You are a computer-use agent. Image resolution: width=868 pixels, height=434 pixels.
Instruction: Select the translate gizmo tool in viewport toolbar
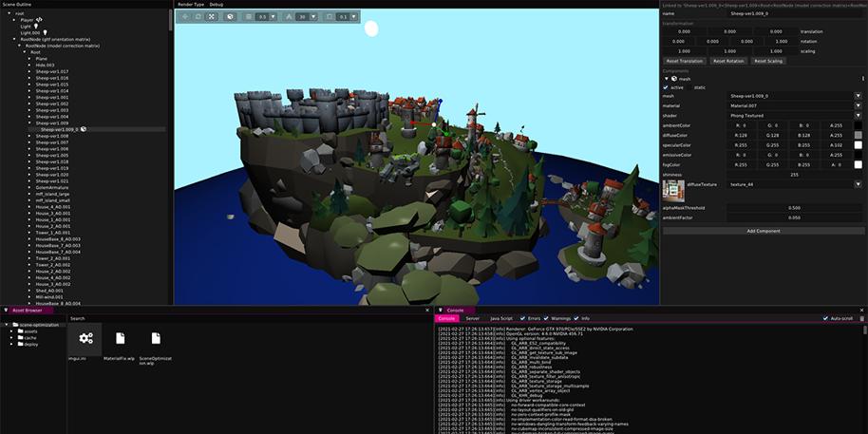185,17
